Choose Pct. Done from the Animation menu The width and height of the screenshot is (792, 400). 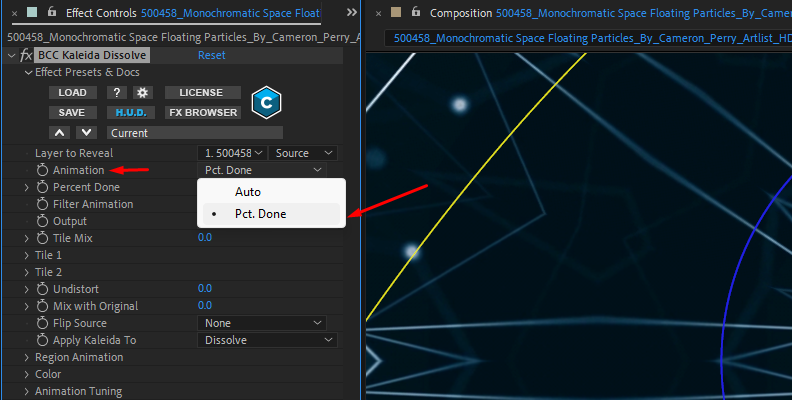point(271,214)
